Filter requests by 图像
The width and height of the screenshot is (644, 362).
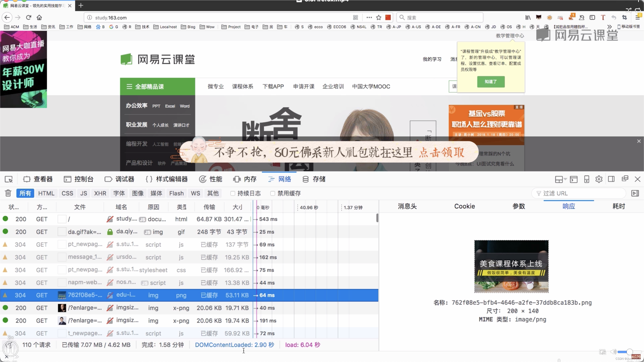(138, 193)
